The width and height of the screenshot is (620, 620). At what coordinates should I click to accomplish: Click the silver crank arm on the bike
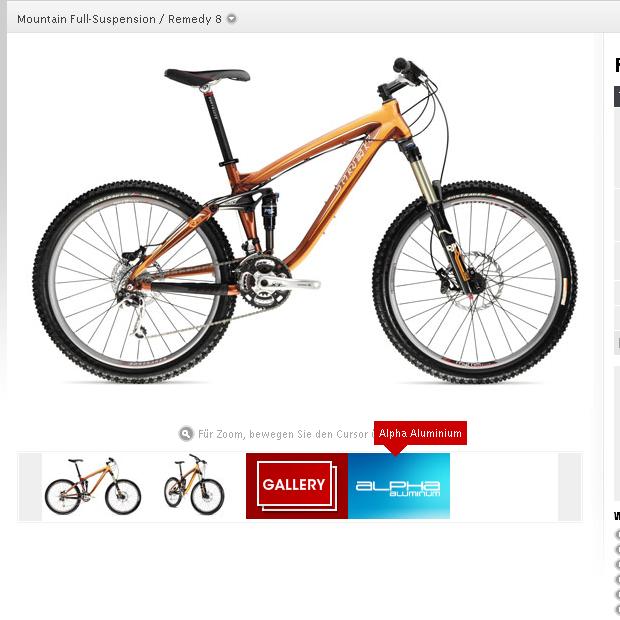point(287,283)
